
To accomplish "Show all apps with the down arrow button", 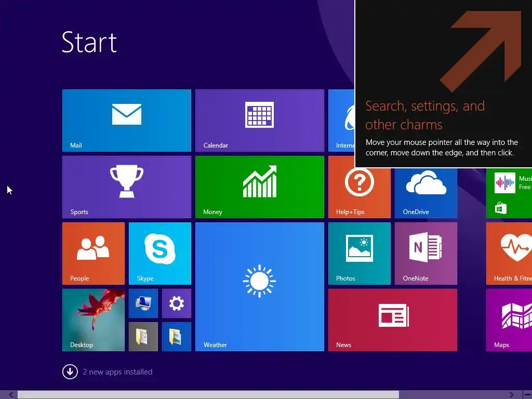I will (70, 372).
